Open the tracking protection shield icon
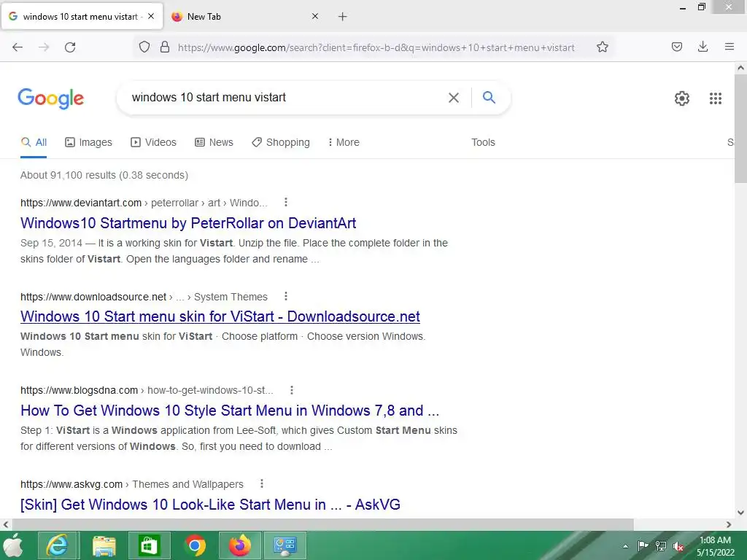The image size is (747, 560). (144, 47)
